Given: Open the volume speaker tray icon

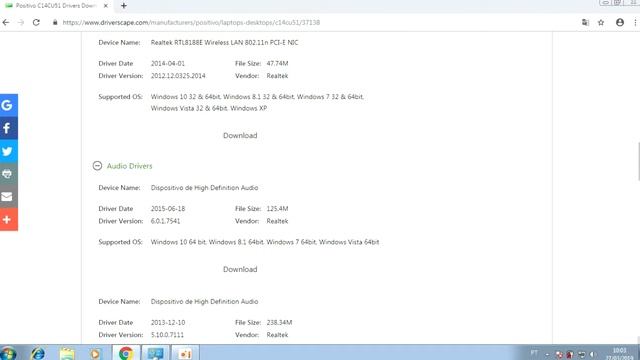Looking at the screenshot, I should (x=592, y=355).
